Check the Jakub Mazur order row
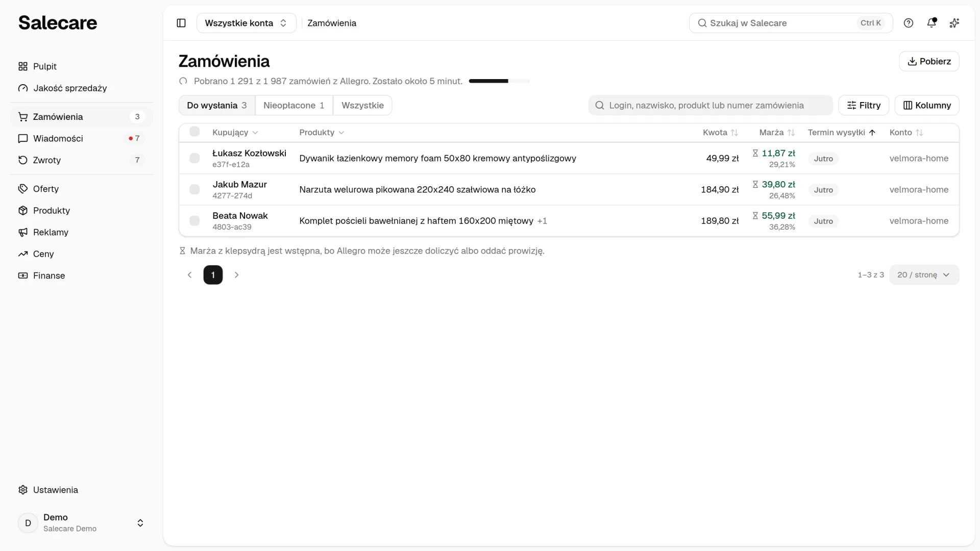This screenshot has height=551, width=980. [194, 189]
